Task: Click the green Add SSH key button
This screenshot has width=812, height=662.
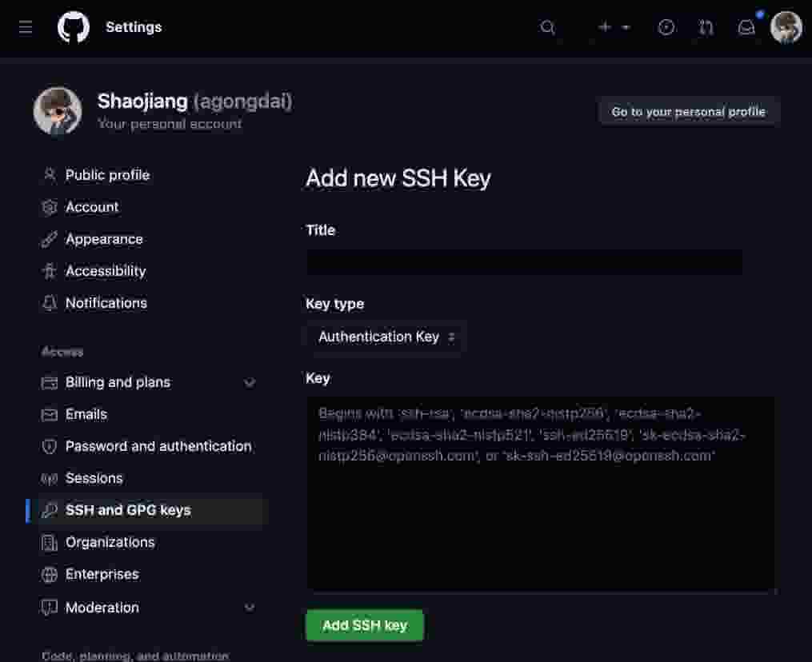Action: tap(365, 626)
